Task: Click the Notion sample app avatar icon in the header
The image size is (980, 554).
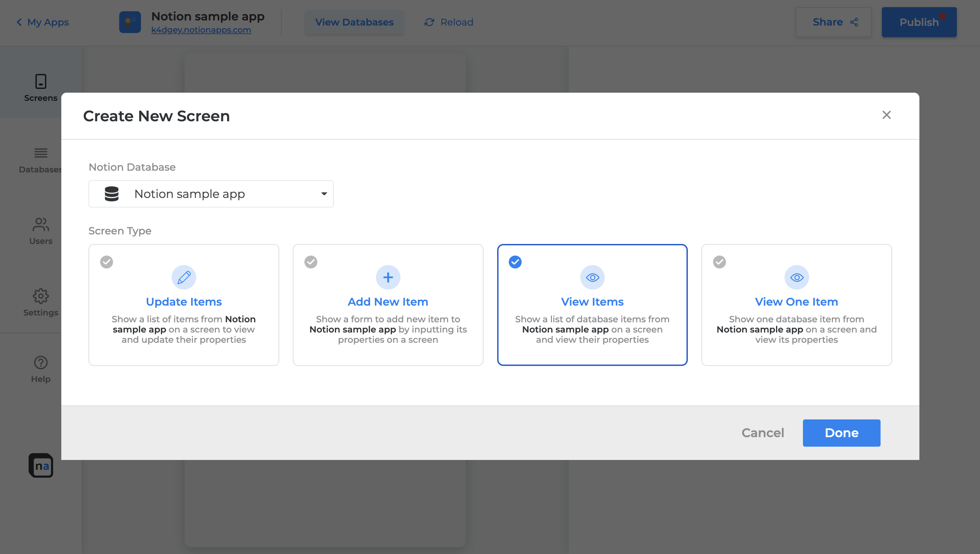Action: [x=130, y=22]
